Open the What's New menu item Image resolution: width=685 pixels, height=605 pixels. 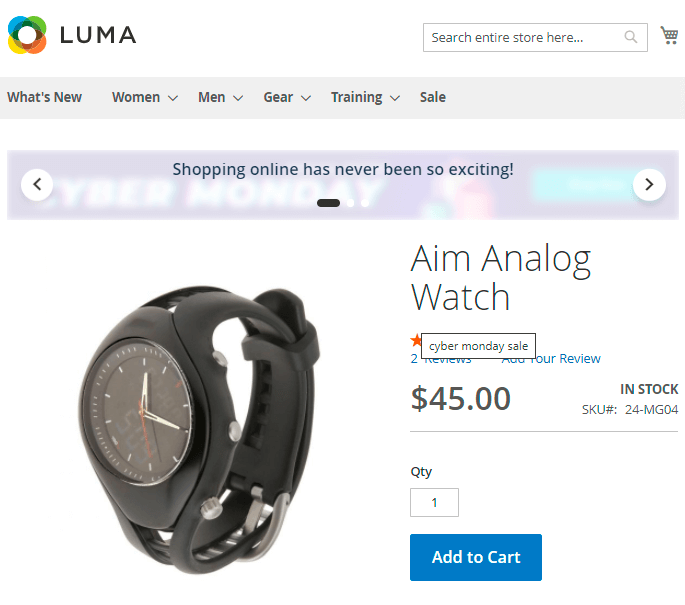point(45,97)
